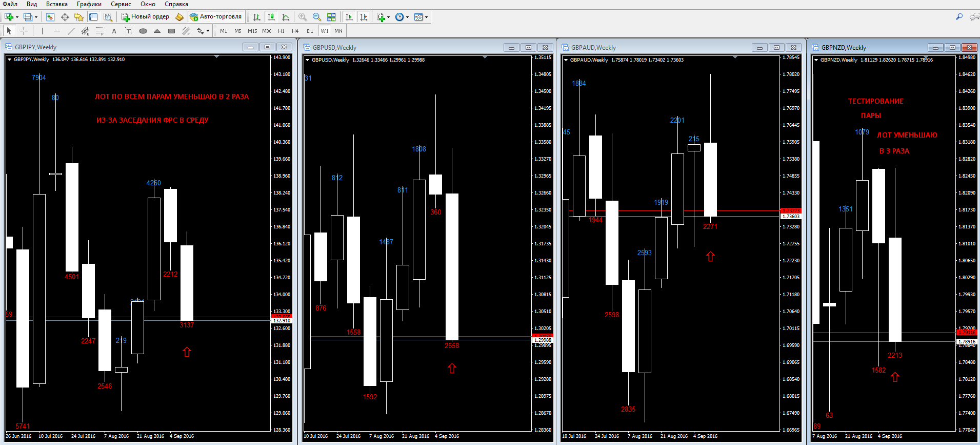Viewport: 980px width, 445px height.
Task: Maximize the GBPAUD,Weekly chart window
Action: 776,48
